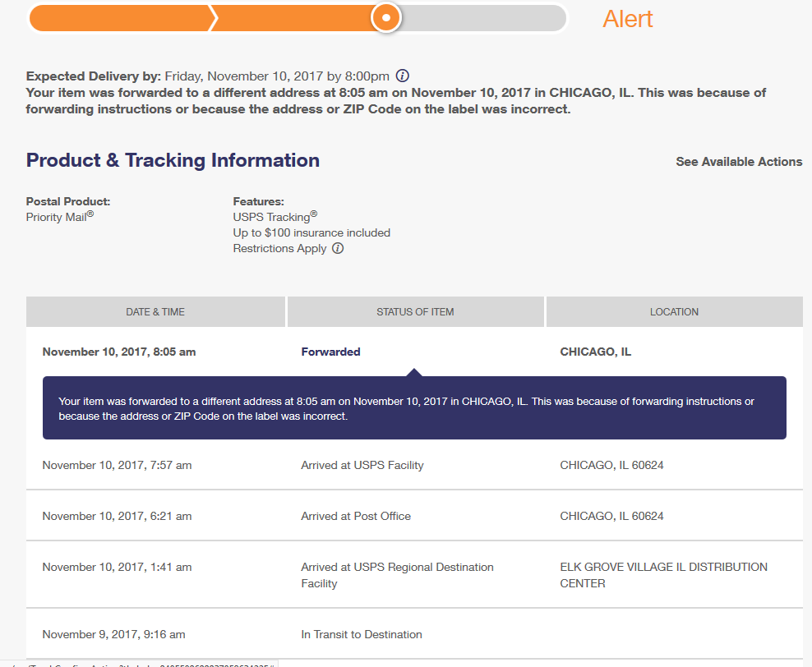Click the Restrictions Apply info icon
The height and width of the screenshot is (667, 812).
(x=338, y=248)
